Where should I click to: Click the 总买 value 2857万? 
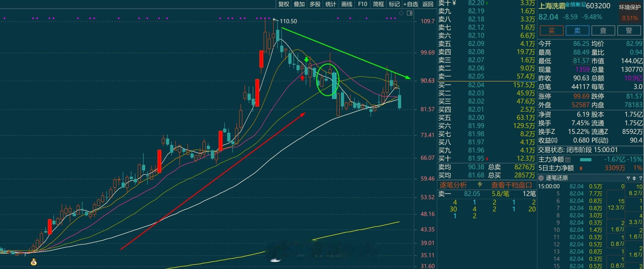pyautogui.click(x=525, y=175)
